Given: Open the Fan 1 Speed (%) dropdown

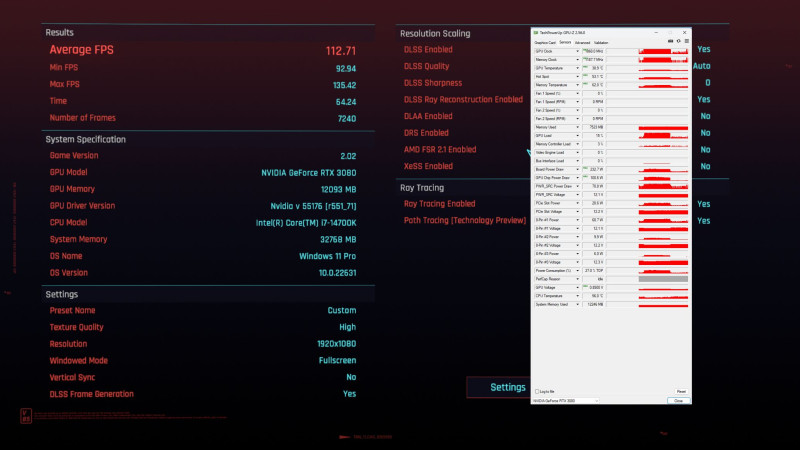Looking at the screenshot, I should [578, 93].
